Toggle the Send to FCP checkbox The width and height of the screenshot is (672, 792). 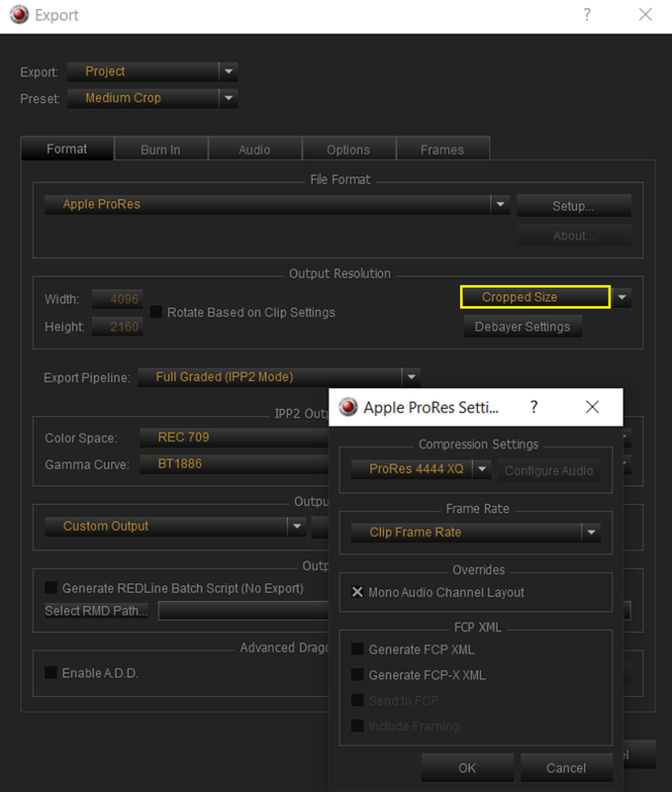tap(357, 700)
